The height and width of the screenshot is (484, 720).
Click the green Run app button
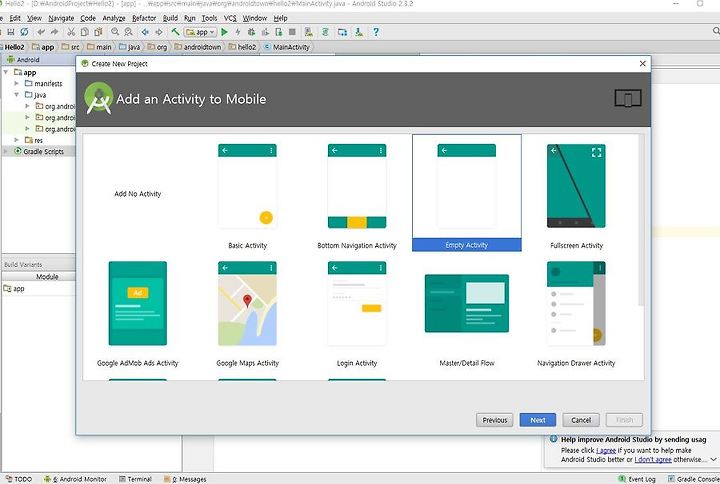tap(224, 32)
